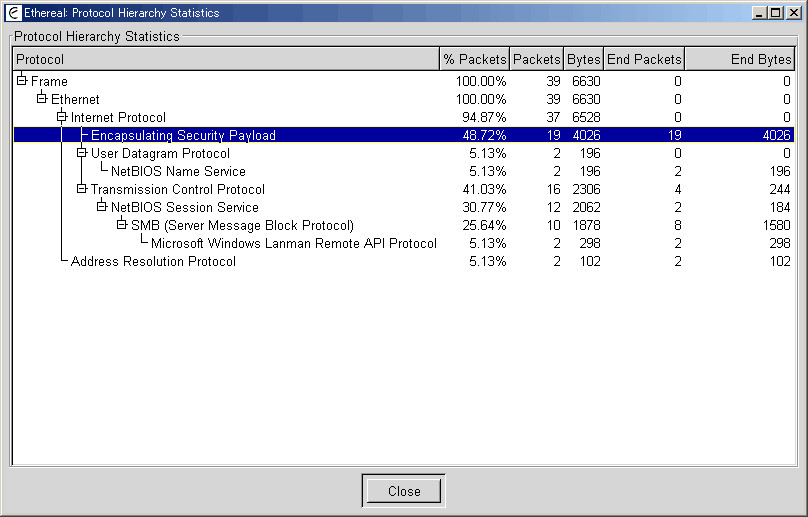
Task: Collapse the SMB protocol node
Action: click(x=122, y=225)
